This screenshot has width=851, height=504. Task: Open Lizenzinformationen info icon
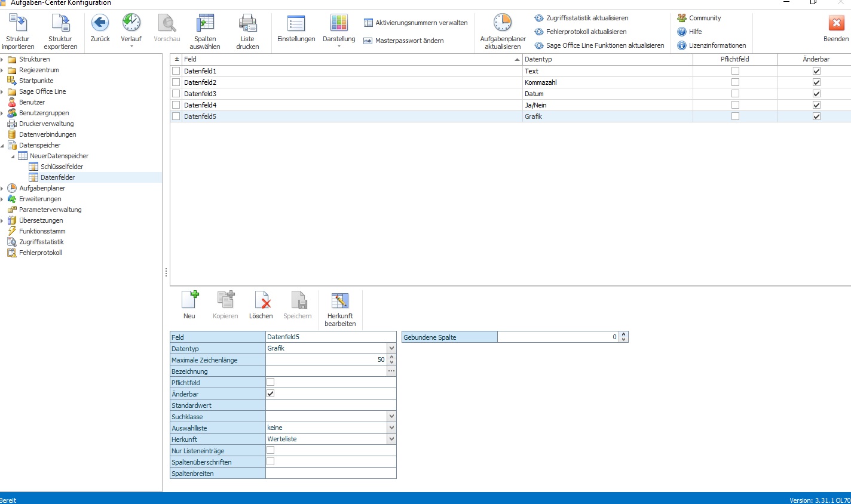click(x=682, y=45)
